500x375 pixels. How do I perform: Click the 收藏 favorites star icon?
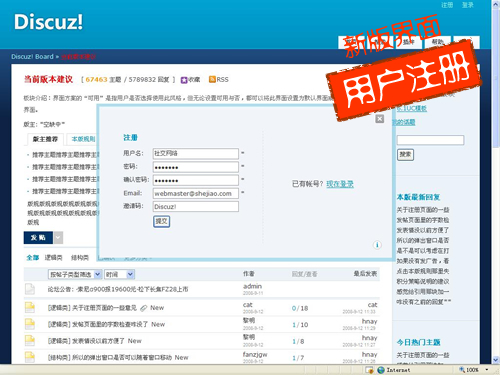coord(184,80)
